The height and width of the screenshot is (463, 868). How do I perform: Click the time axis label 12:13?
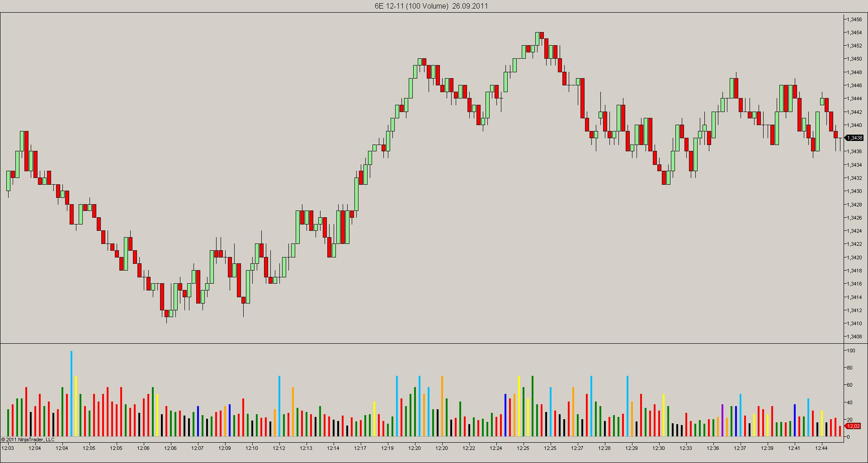click(306, 448)
